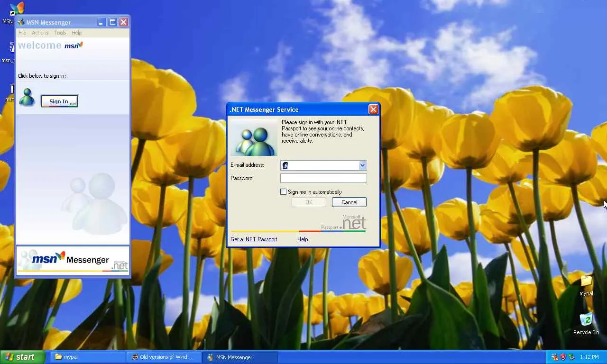The image size is (607, 364).
Task: Close the MSN Messenger window
Action: 123,22
